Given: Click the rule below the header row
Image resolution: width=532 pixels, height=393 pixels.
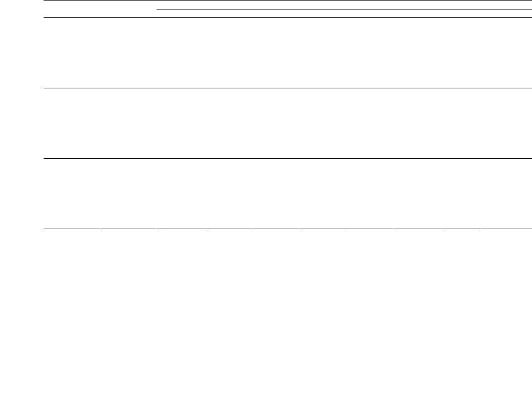Looking at the screenshot, I should coord(288,17).
